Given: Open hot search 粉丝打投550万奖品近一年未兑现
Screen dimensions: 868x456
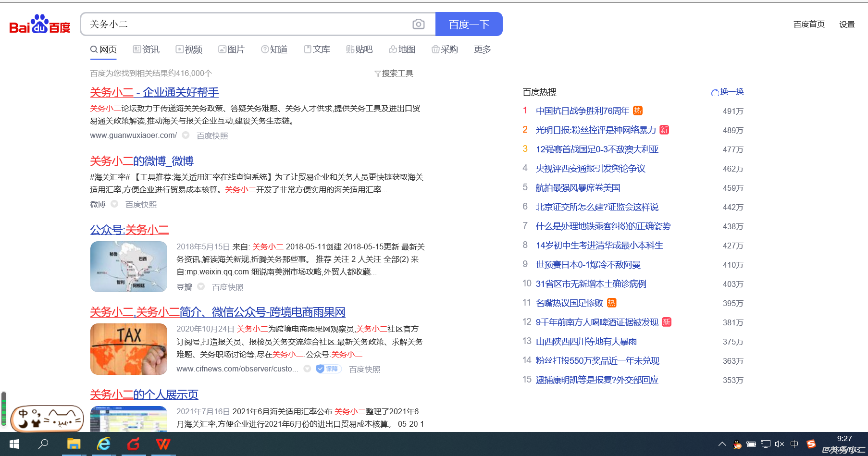Looking at the screenshot, I should pyautogui.click(x=597, y=361).
